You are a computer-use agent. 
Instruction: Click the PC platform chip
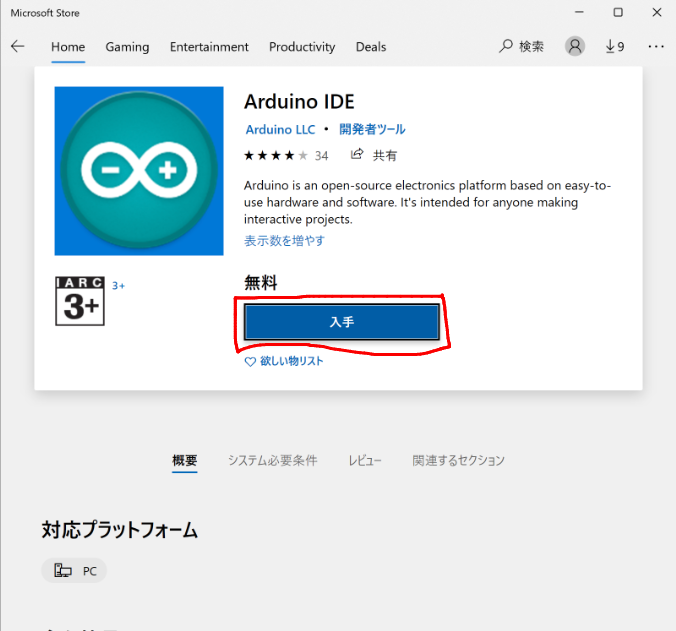tap(74, 571)
